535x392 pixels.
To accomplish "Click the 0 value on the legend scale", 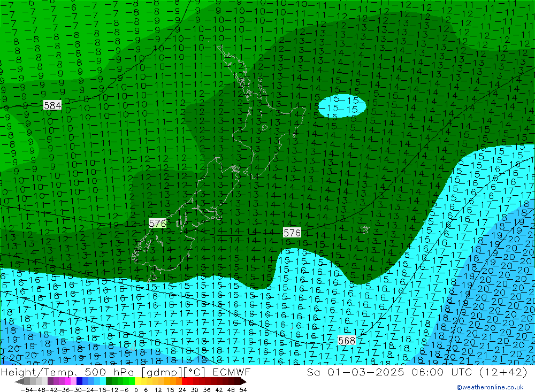I will tap(136, 390).
